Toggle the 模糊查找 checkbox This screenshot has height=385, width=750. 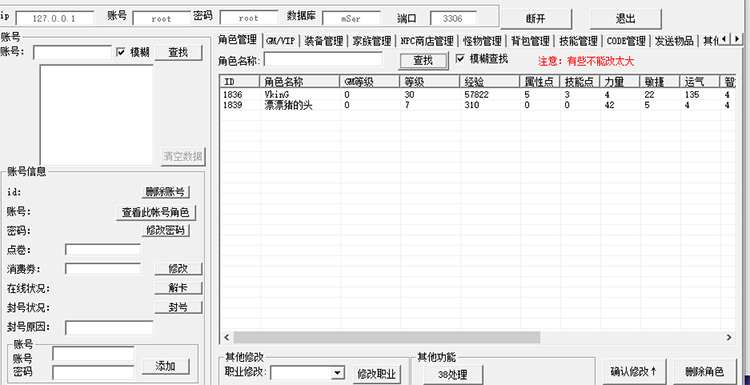point(460,58)
